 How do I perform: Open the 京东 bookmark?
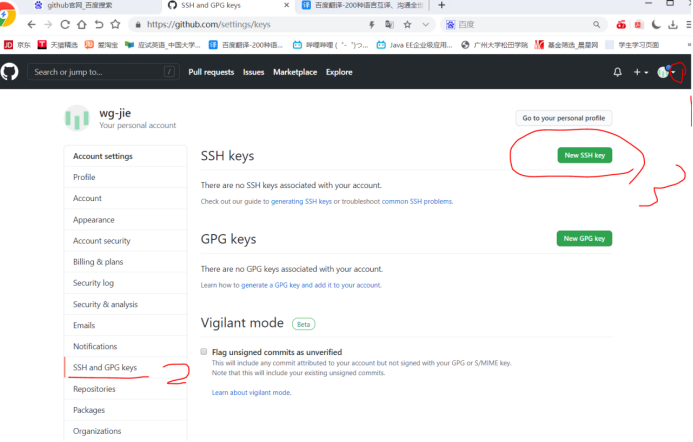(17, 45)
